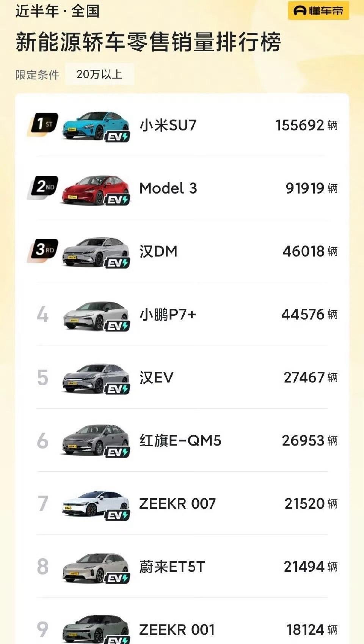Open the 蔚来ET5T listing name

pos(172,567)
